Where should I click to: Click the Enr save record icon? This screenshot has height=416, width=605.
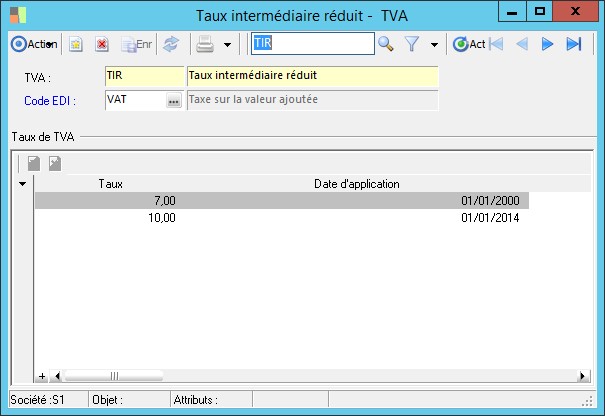click(137, 44)
